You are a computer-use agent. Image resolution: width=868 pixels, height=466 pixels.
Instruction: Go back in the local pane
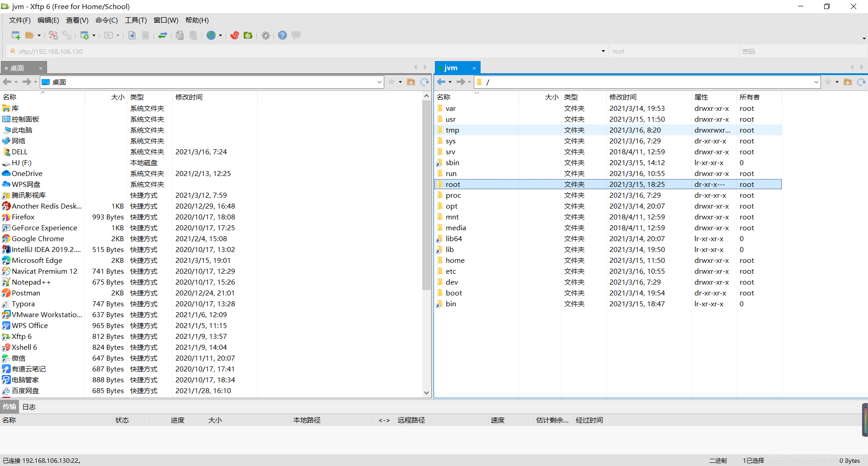(7, 82)
